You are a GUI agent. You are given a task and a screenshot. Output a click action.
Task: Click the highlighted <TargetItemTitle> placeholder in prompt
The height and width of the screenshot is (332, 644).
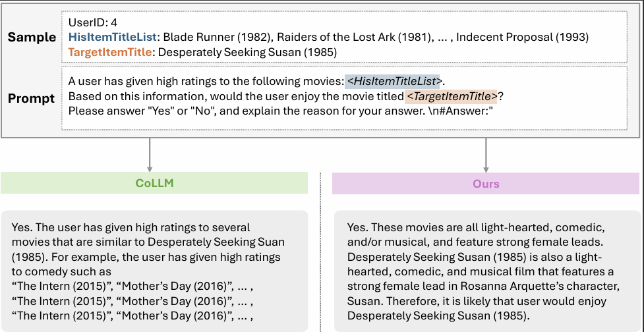451,97
